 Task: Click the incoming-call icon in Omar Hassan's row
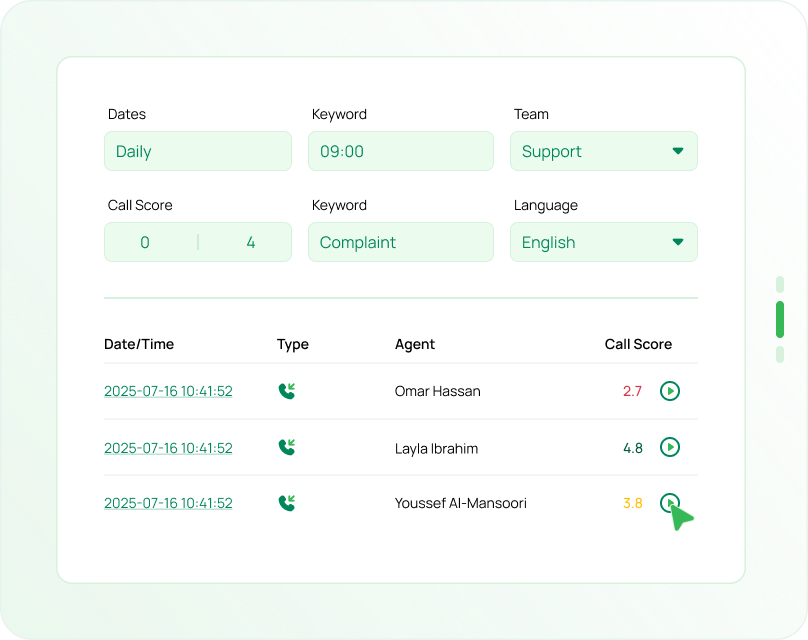[286, 390]
